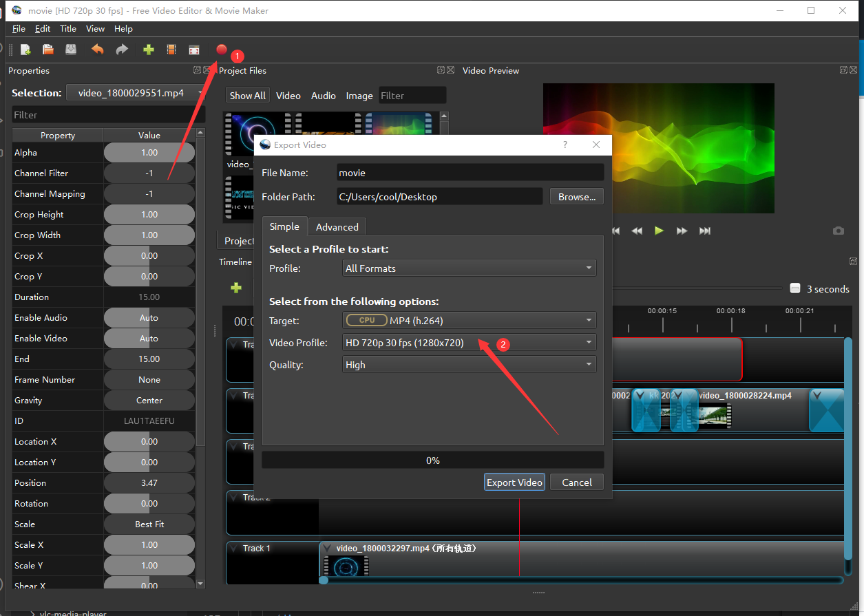Viewport: 864px width, 616px height.
Task: Expand the Target MP4 (h.264) dropdown
Action: coord(469,320)
